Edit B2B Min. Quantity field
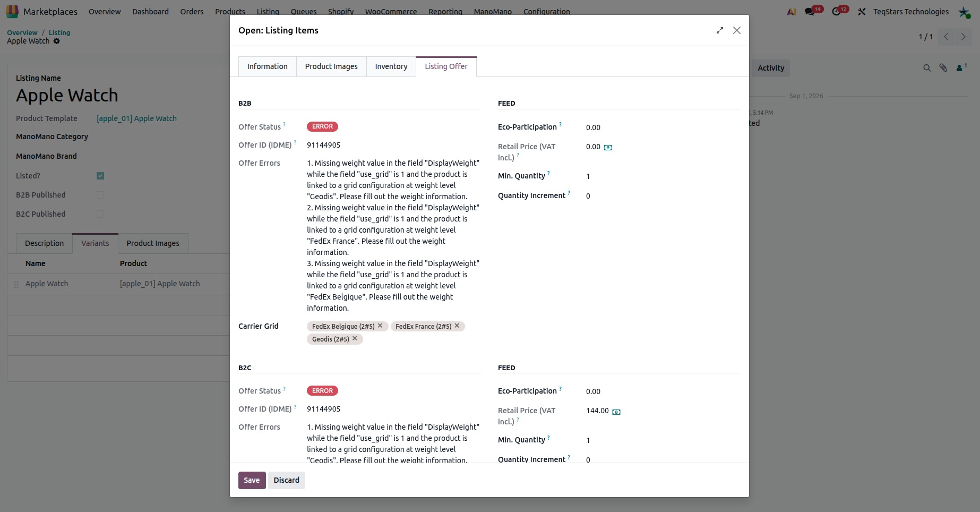Image resolution: width=980 pixels, height=512 pixels. click(663, 176)
